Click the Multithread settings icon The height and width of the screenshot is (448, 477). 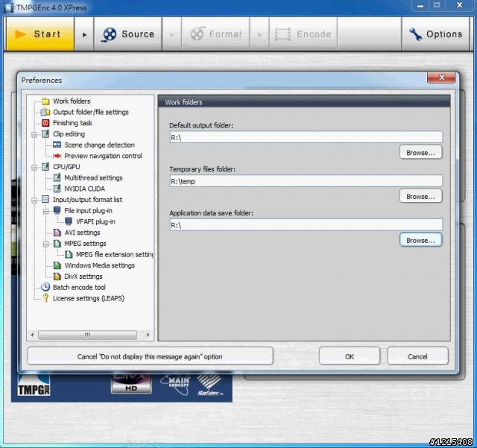tap(57, 177)
